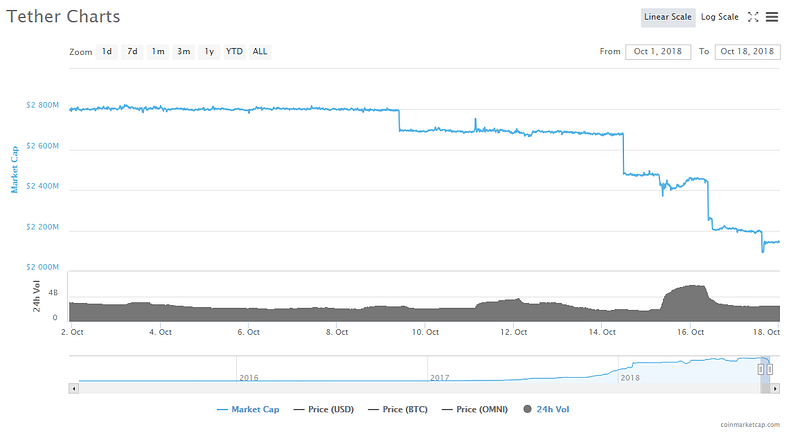The height and width of the screenshot is (443, 800).
Task: Click the 4. Oct axis label
Action: tap(160, 332)
